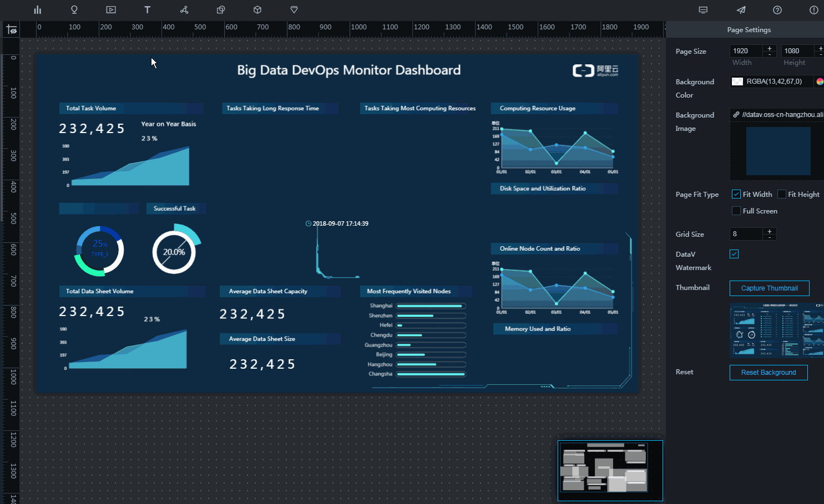Open the background color picker wheel

(820, 82)
